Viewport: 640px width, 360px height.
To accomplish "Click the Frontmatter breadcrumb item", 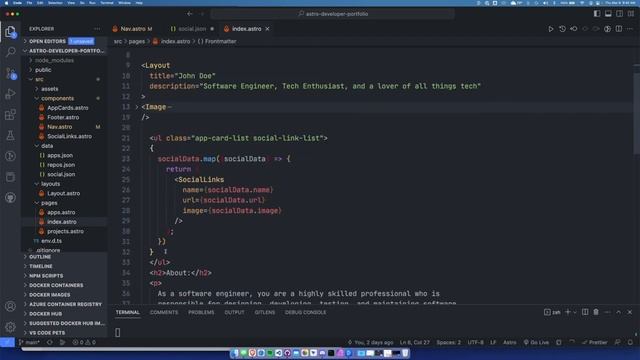I will pyautogui.click(x=217, y=41).
